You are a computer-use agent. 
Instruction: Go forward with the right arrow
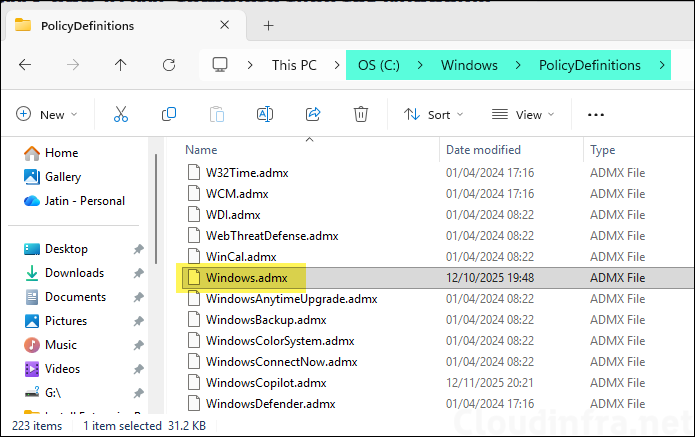coord(73,65)
